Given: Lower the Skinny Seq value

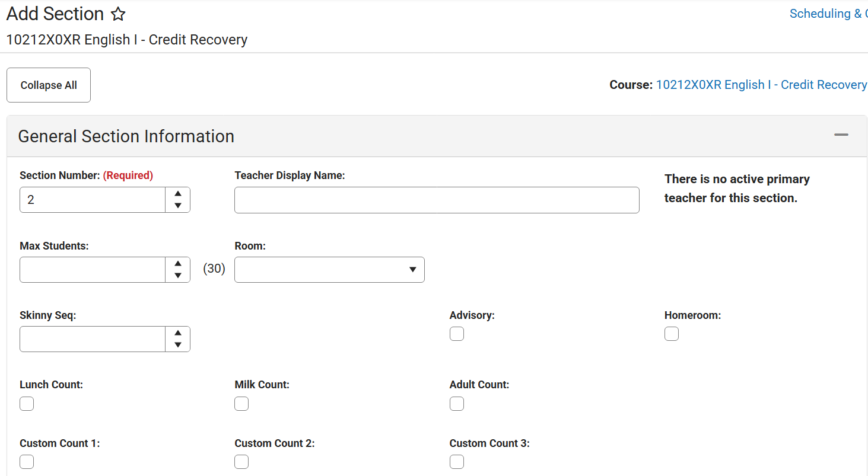Looking at the screenshot, I should pyautogui.click(x=178, y=344).
